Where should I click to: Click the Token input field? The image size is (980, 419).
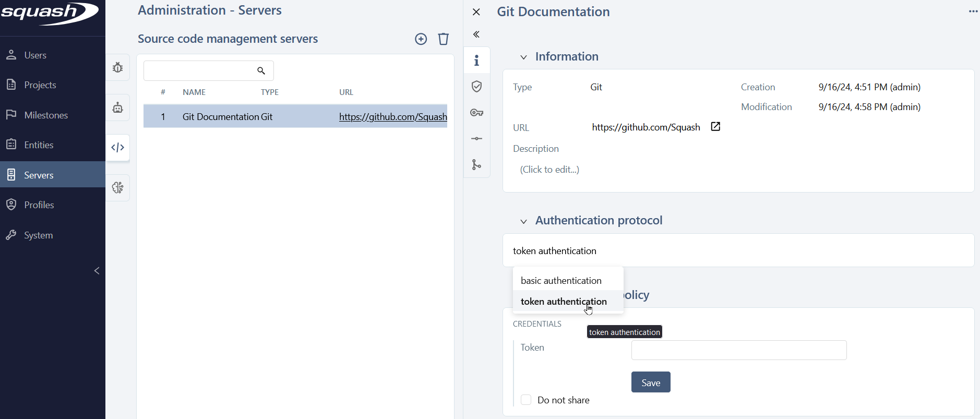pyautogui.click(x=738, y=350)
